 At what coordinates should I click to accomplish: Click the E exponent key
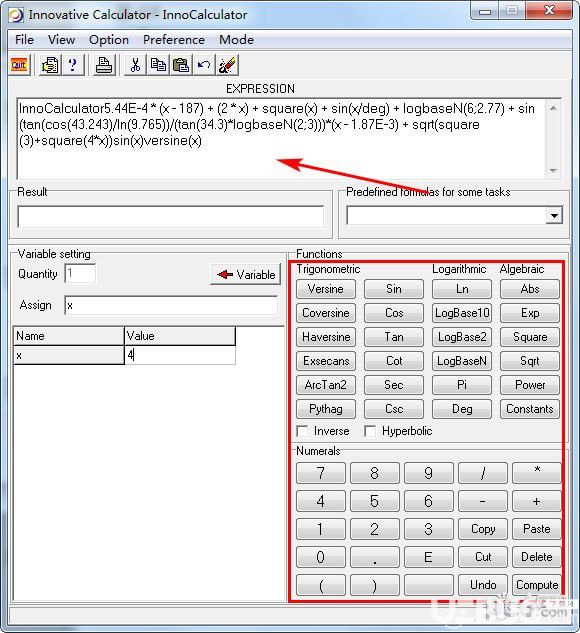click(x=429, y=557)
